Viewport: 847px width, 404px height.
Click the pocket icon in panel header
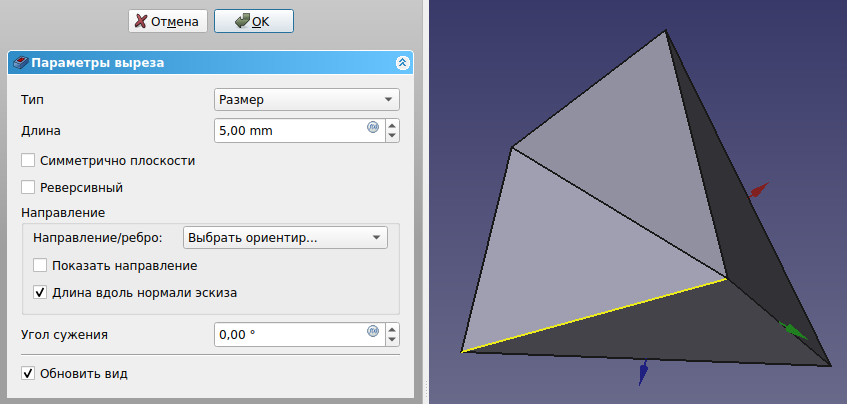click(20, 63)
